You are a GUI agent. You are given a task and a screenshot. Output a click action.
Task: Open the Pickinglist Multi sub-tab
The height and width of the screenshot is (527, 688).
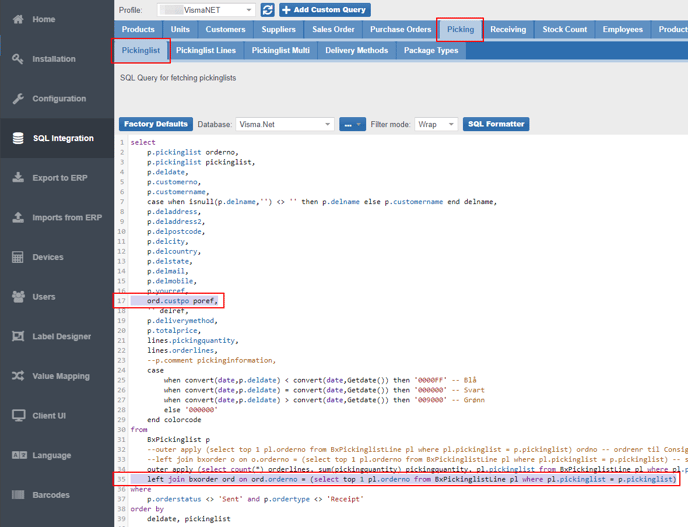(280, 50)
